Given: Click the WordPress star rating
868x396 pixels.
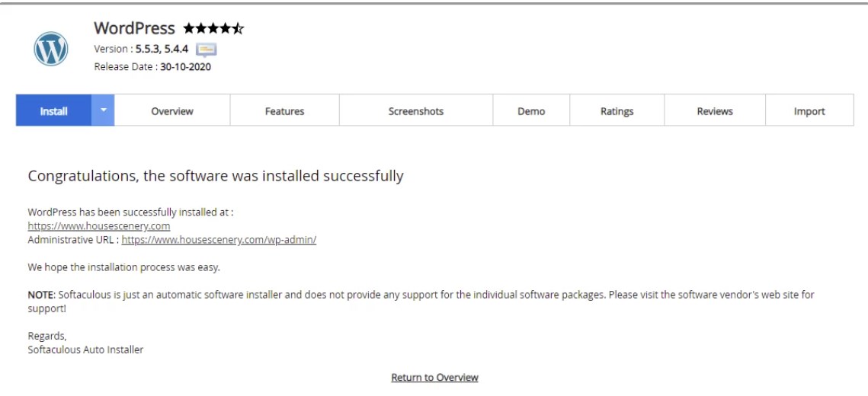Looking at the screenshot, I should pos(213,28).
